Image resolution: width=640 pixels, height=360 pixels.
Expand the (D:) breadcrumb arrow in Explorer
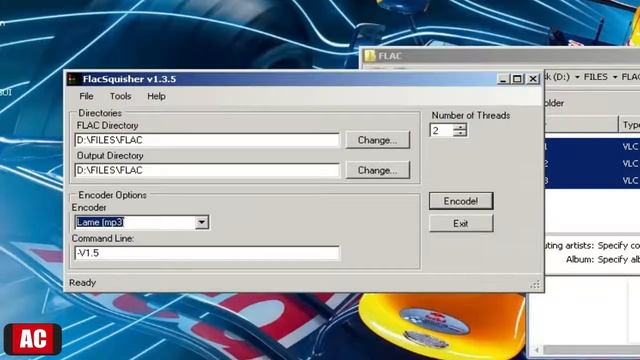(577, 77)
